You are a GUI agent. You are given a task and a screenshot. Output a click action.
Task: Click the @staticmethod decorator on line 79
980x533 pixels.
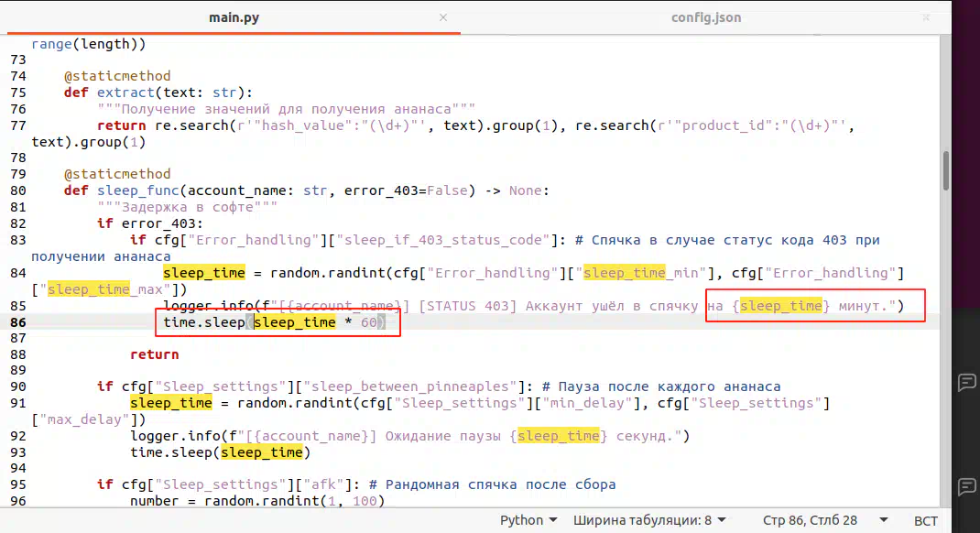(117, 174)
